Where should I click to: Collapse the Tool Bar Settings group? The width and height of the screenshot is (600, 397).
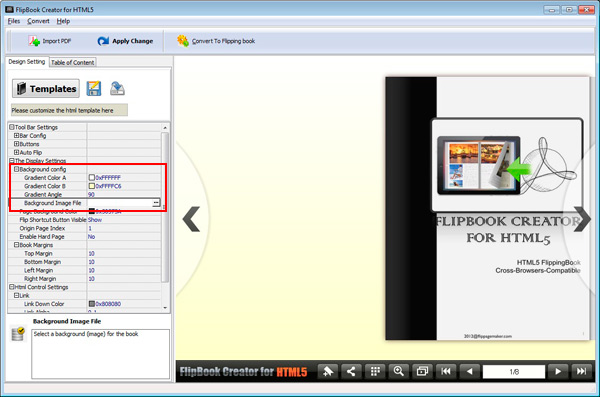[x=11, y=127]
